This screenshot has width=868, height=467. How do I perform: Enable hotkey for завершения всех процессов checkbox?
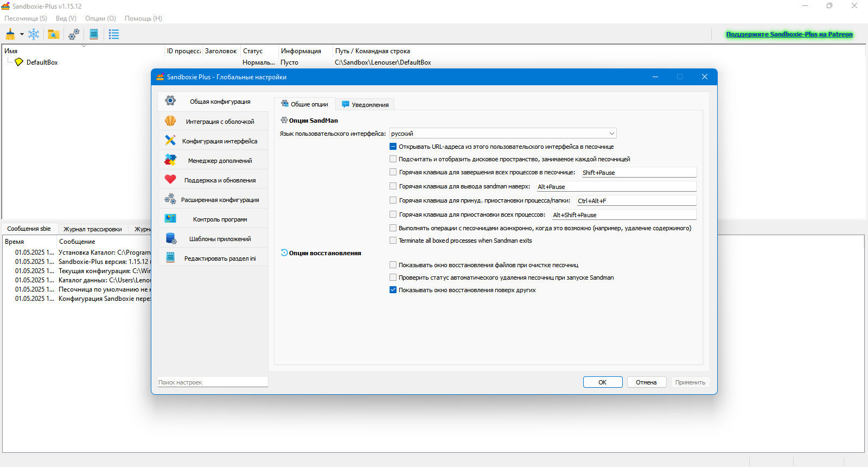393,172
